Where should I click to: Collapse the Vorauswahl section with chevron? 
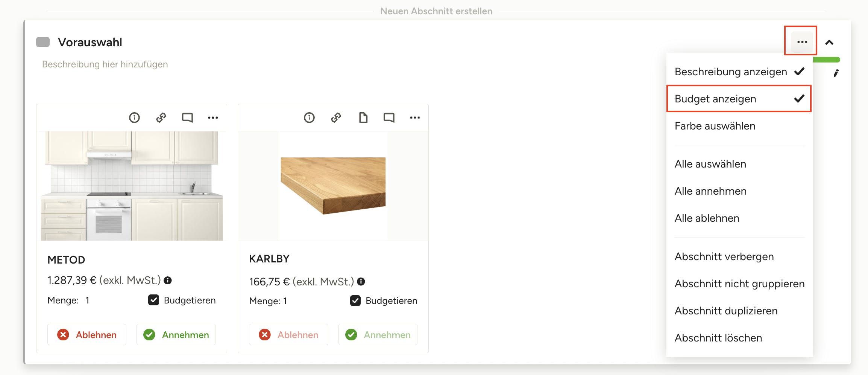(829, 43)
